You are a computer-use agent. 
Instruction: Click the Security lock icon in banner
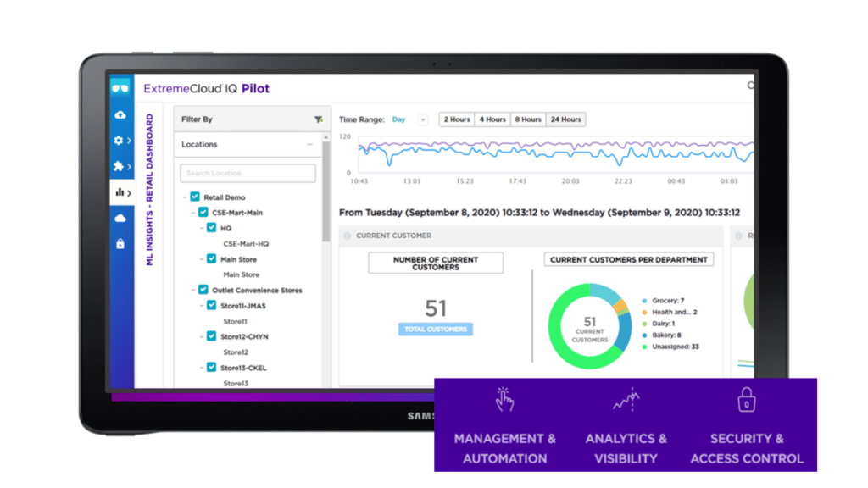(x=746, y=400)
